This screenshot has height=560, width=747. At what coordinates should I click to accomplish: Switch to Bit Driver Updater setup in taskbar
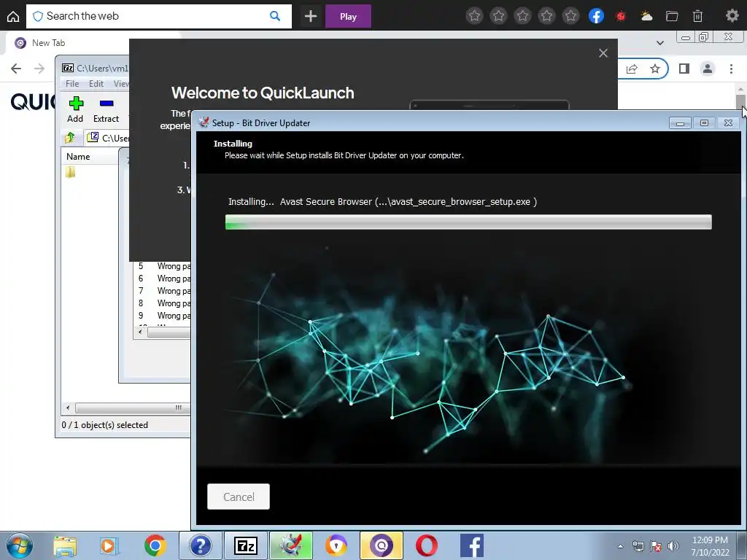click(x=290, y=545)
